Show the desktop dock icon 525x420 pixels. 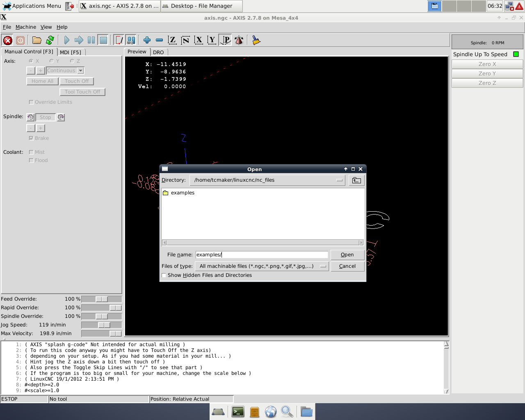click(x=218, y=411)
